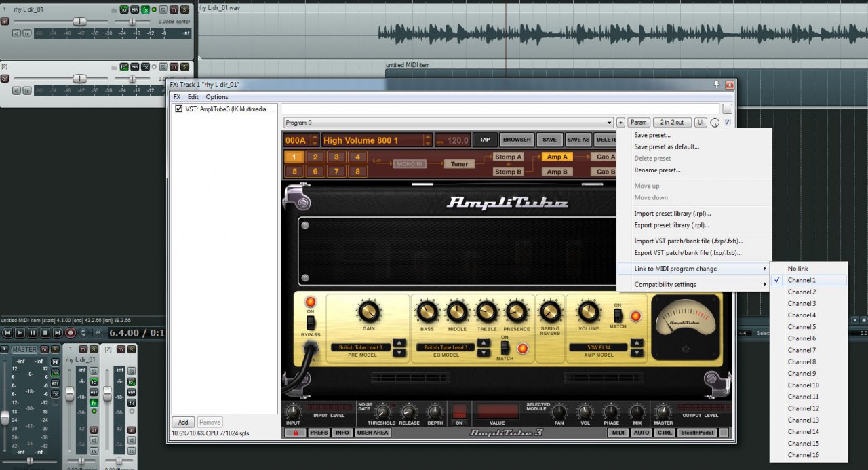The height and width of the screenshot is (470, 868).
Task: Mute track 1 rhy L dir_01 in track panel
Action: coord(174,9)
